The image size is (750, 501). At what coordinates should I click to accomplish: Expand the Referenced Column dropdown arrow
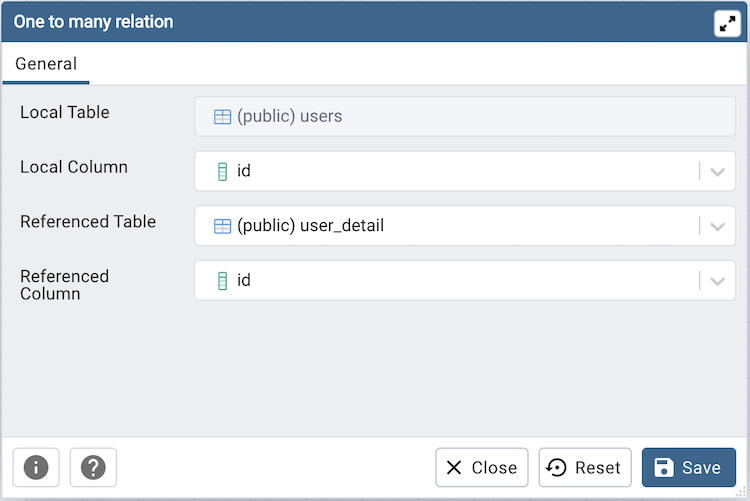pos(717,280)
